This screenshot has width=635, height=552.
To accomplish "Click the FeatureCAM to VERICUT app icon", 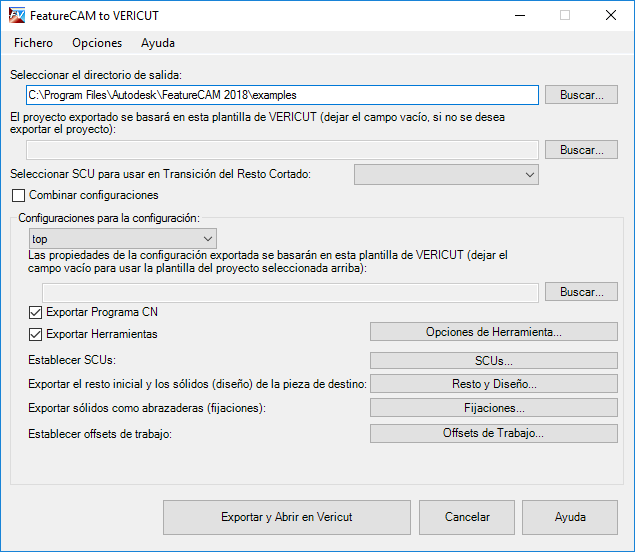I will (x=17, y=15).
